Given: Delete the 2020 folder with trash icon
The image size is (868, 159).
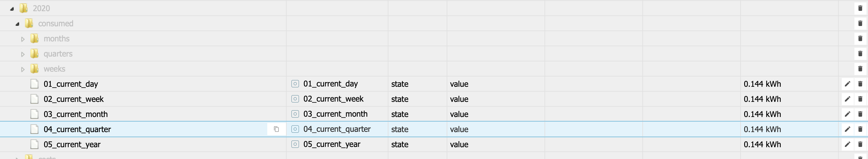Looking at the screenshot, I should pos(860,8).
